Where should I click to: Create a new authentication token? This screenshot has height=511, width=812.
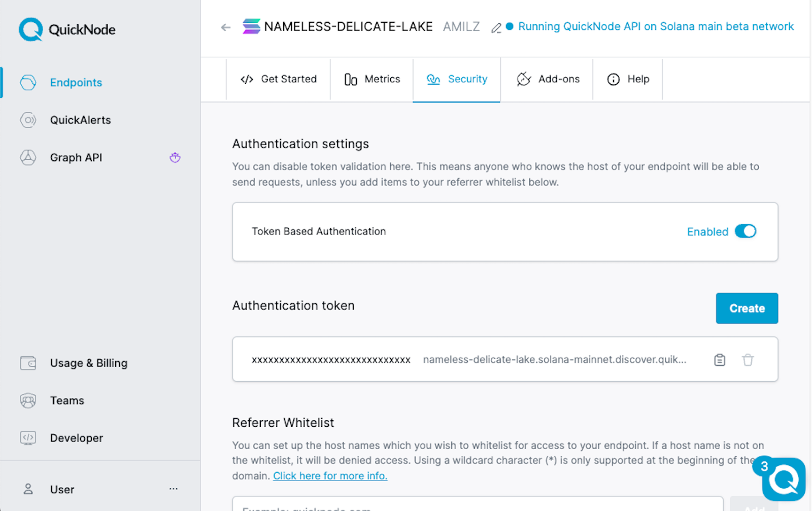(747, 308)
